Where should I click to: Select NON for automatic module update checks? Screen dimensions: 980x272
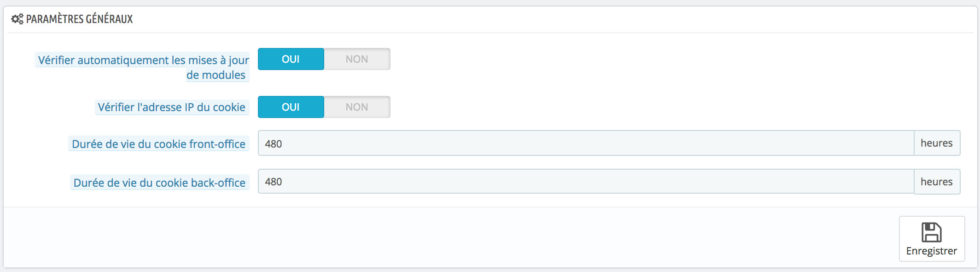coord(357,59)
